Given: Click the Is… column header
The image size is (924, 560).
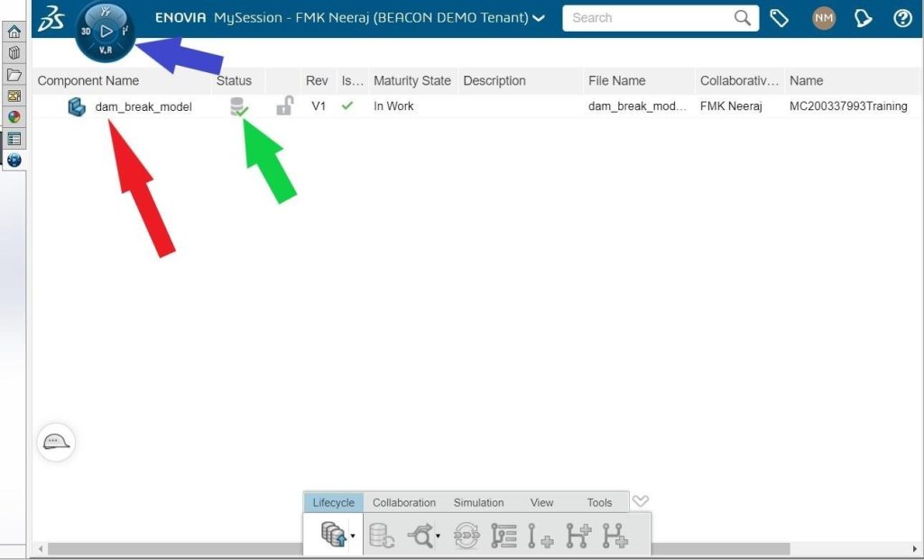Looking at the screenshot, I should pyautogui.click(x=353, y=80).
